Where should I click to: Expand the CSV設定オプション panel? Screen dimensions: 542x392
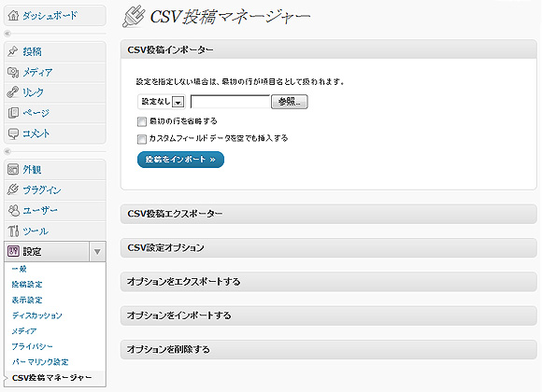pos(328,247)
